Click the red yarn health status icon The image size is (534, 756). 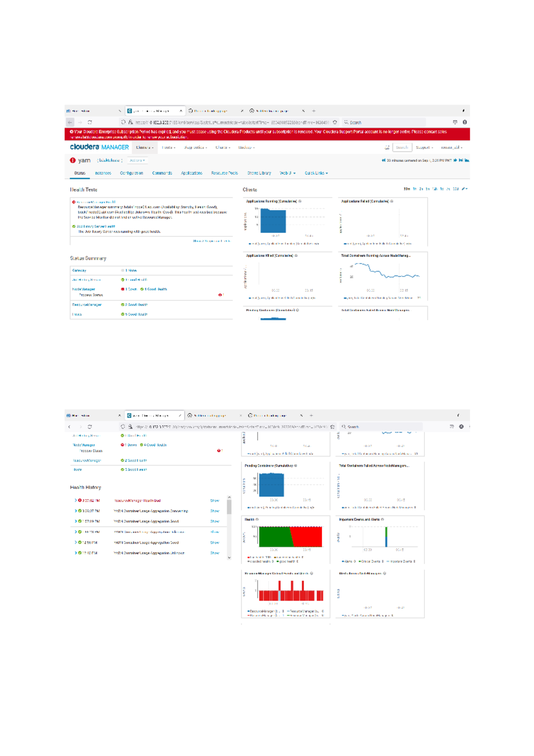73,160
